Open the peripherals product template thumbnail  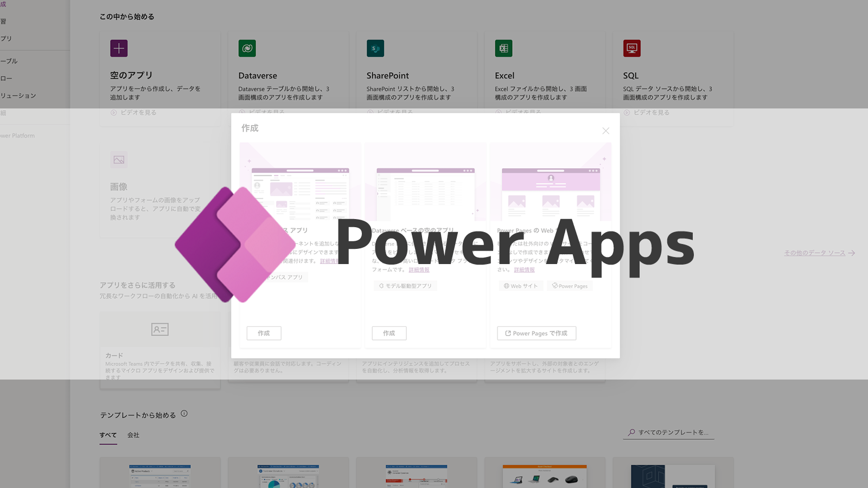pyautogui.click(x=545, y=476)
